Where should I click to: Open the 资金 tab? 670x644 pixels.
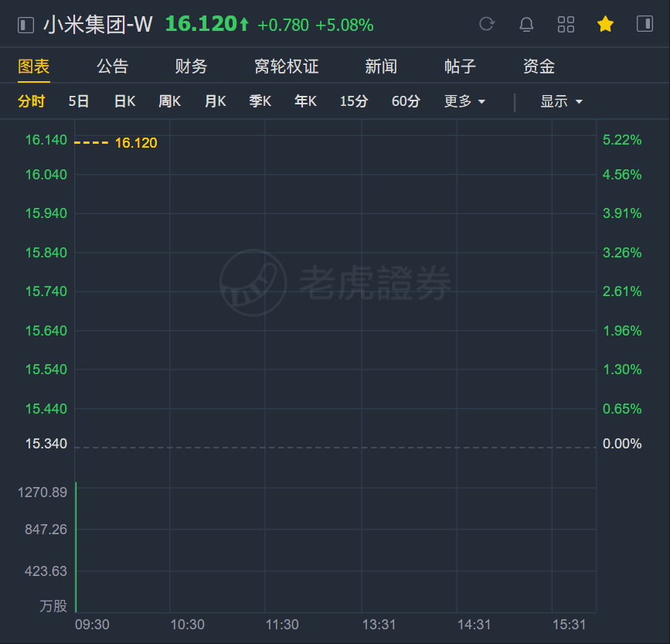[x=539, y=66]
